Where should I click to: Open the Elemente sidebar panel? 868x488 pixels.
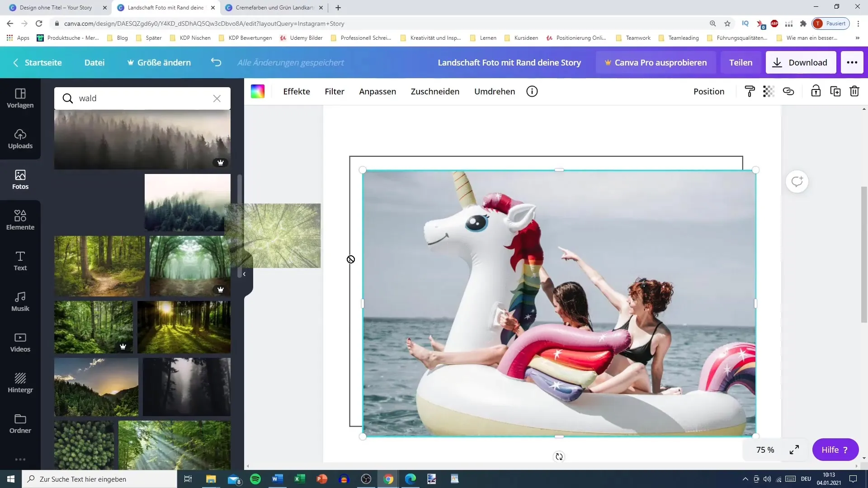click(20, 220)
